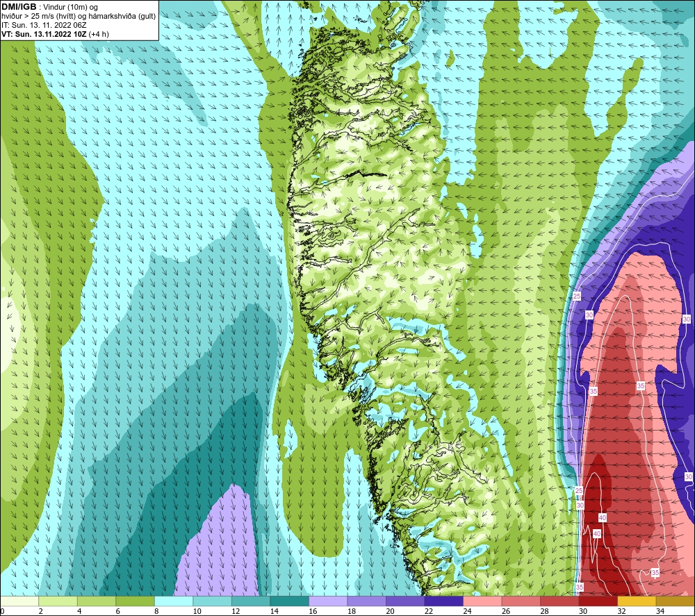
Task: Click the "18" tick label on the legend scale
Action: [351, 611]
